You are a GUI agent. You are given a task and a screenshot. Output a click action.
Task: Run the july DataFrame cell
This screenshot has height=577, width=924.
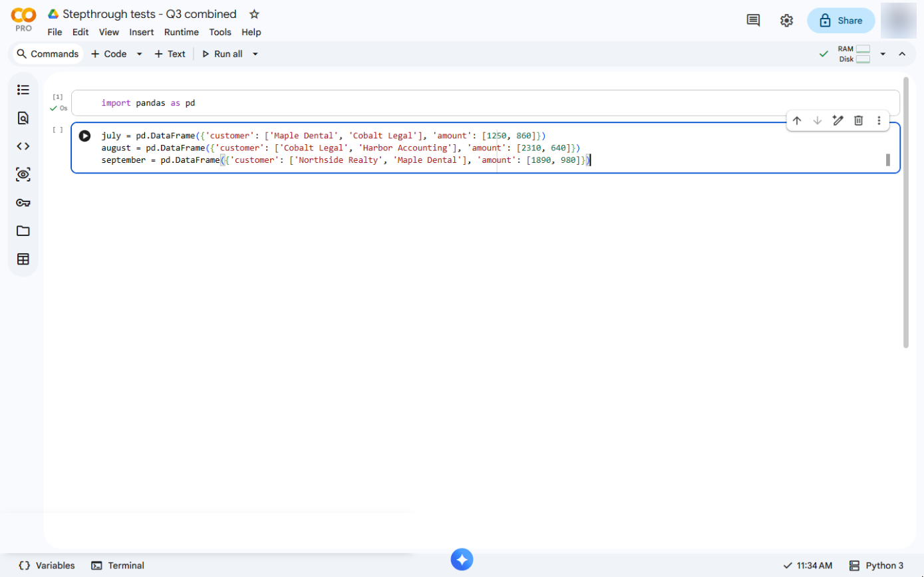(84, 136)
